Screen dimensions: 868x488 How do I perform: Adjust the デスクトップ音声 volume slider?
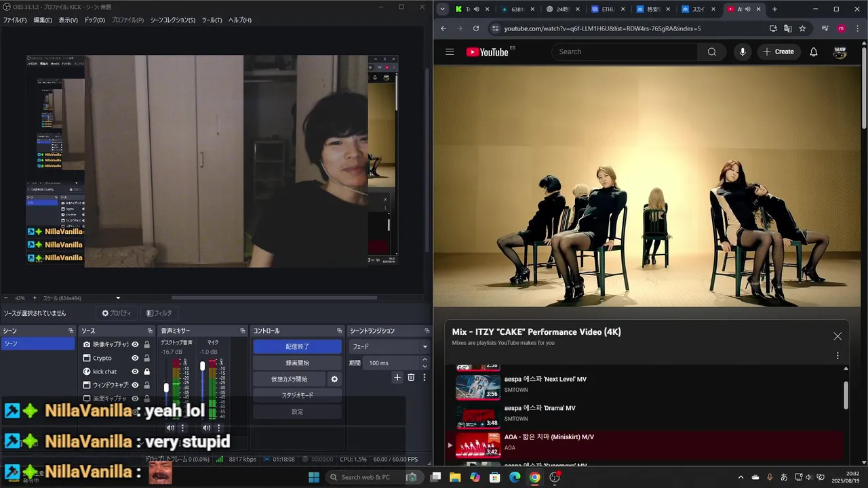166,388
